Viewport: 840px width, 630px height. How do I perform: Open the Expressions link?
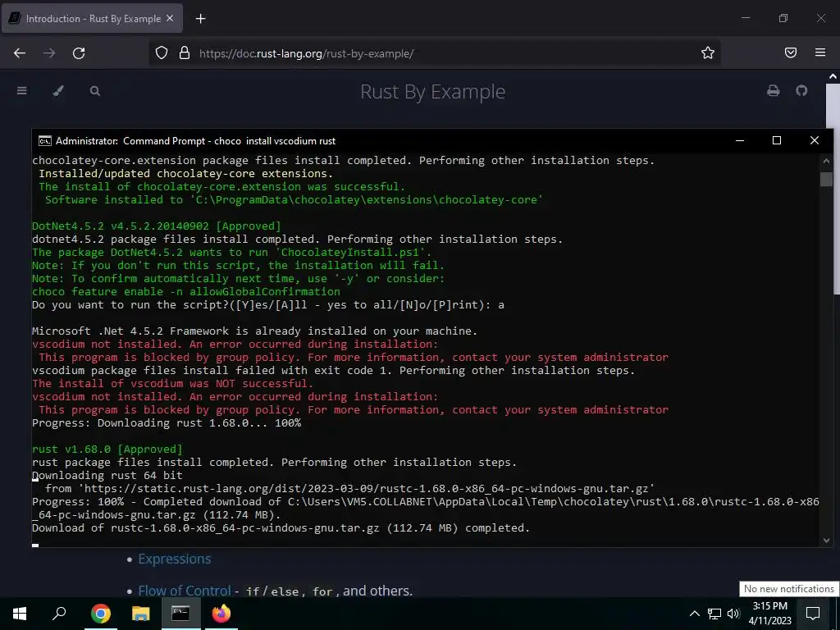point(175,559)
